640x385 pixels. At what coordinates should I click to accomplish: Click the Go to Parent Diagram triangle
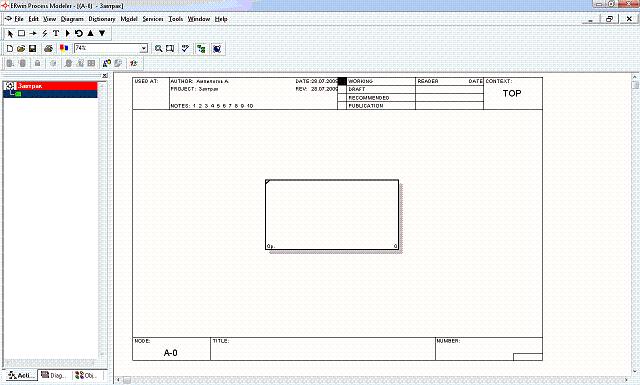[x=91, y=33]
